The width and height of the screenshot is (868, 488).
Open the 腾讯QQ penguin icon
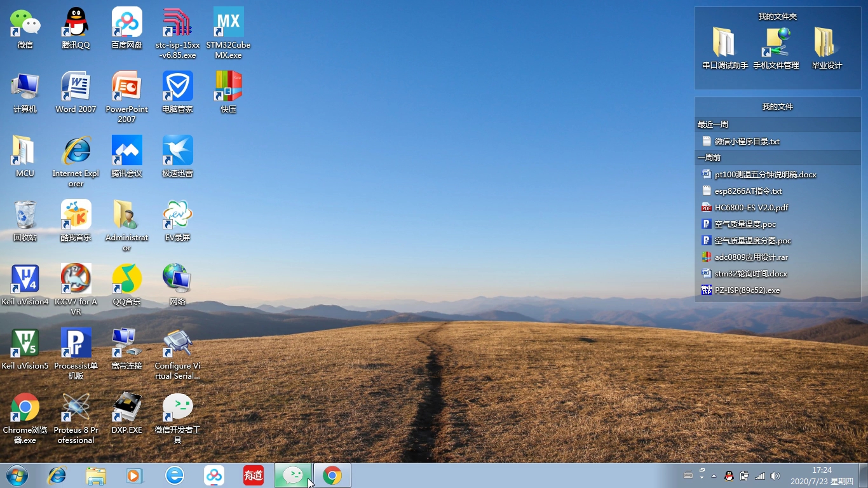tap(76, 29)
